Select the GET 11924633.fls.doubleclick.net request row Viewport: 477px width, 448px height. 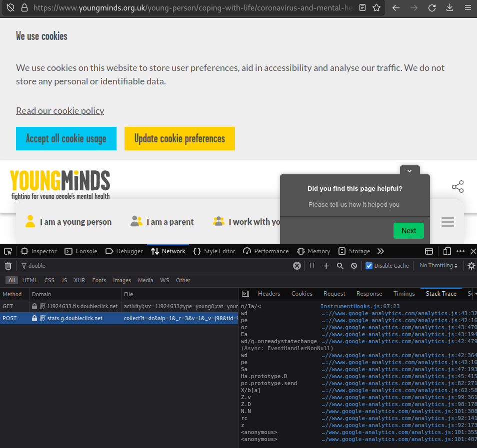pyautogui.click(x=119, y=306)
